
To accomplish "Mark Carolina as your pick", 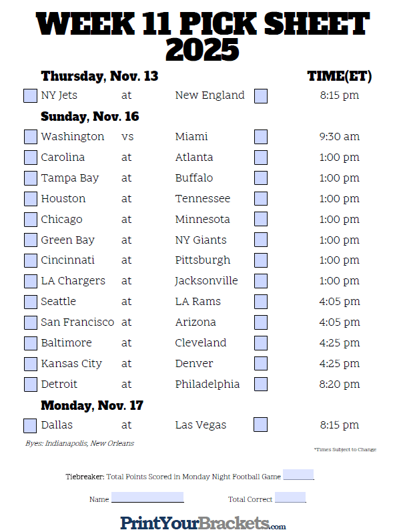I will [x=31, y=158].
